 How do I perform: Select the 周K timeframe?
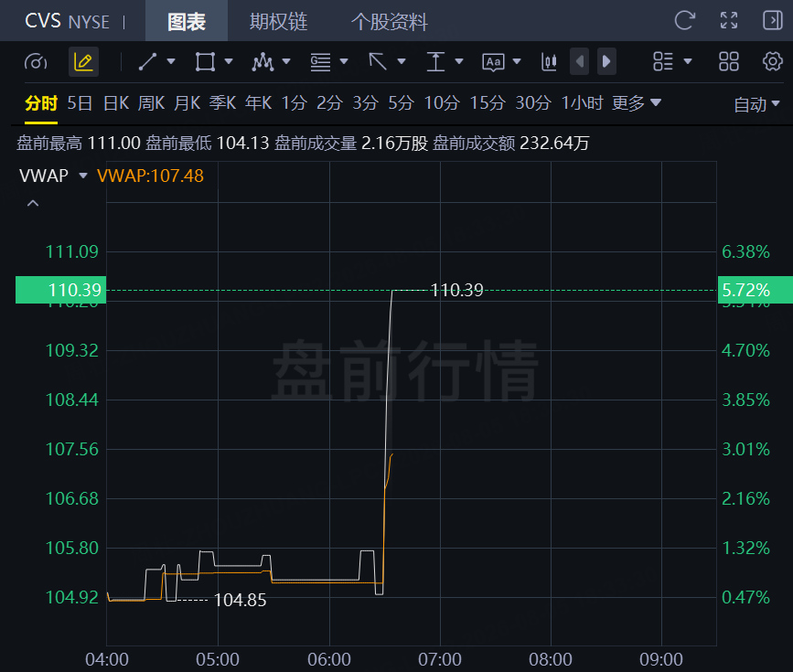151,103
